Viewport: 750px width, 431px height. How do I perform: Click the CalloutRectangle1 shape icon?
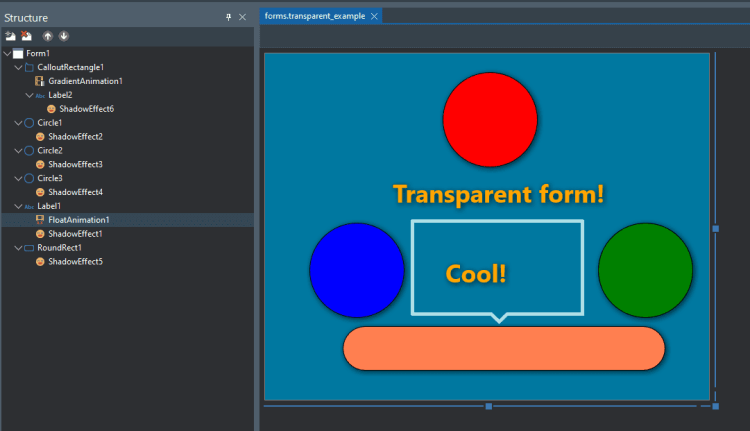[29, 67]
